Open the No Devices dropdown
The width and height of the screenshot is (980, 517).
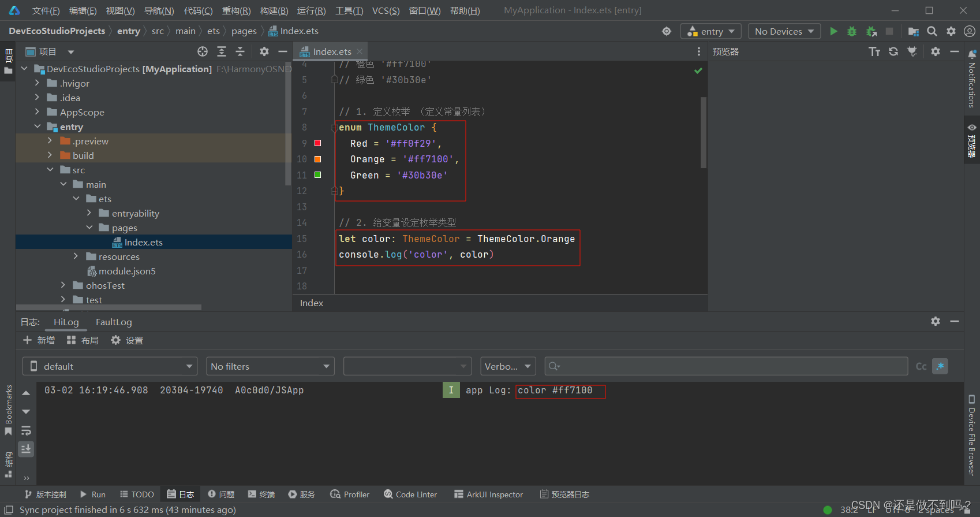pyautogui.click(x=784, y=31)
